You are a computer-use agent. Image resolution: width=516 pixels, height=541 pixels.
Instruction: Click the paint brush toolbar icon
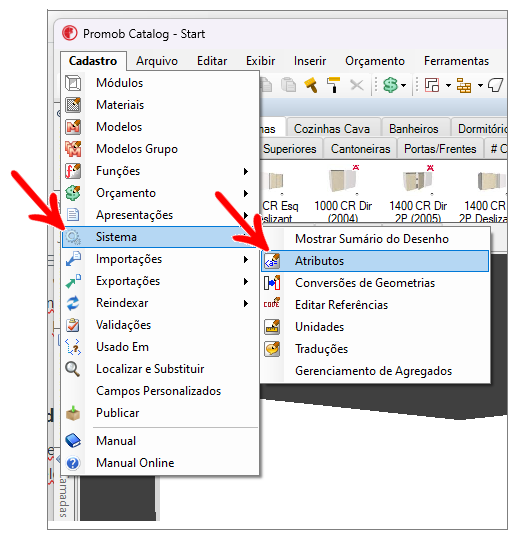[x=311, y=85]
